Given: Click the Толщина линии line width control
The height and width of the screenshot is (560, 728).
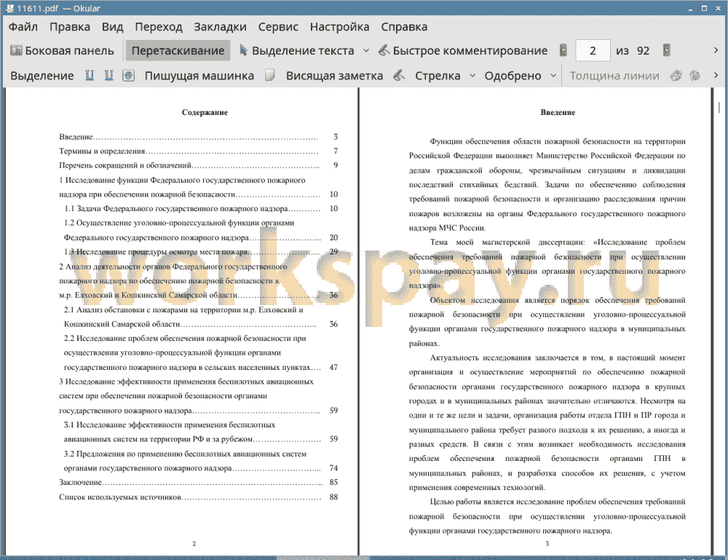Looking at the screenshot, I should [614, 76].
